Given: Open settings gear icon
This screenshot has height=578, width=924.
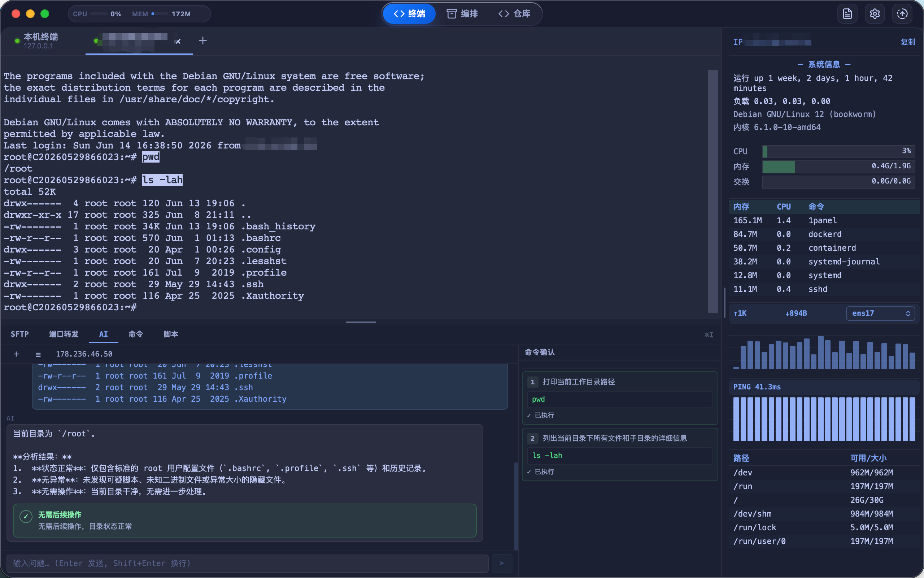Looking at the screenshot, I should [875, 14].
